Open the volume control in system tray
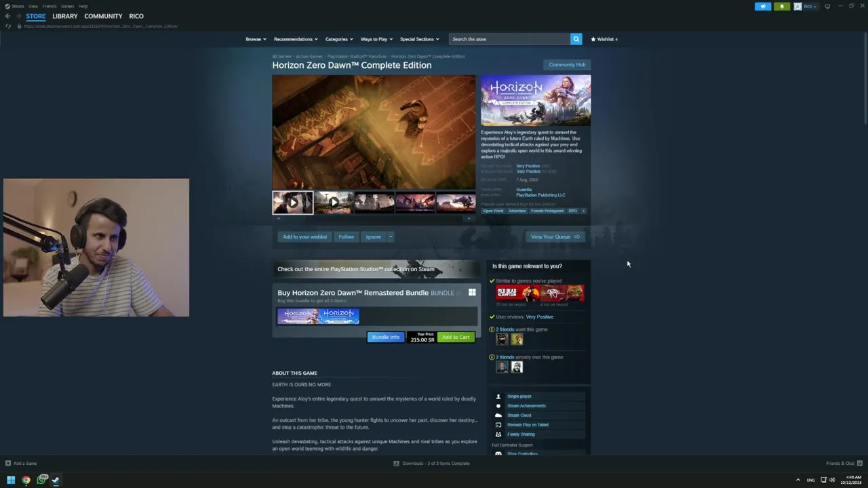 pyautogui.click(x=832, y=480)
